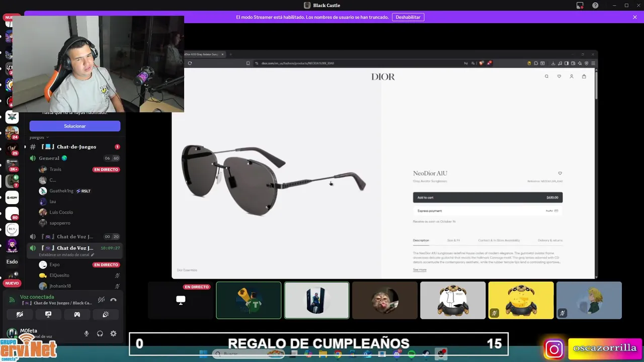
Task: Select the green Minecraft avatar participant tile
Action: point(249,300)
